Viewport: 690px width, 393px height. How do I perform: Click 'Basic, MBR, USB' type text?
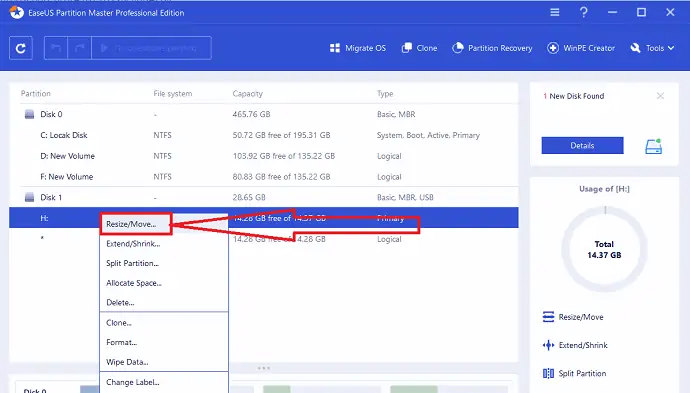tap(405, 197)
